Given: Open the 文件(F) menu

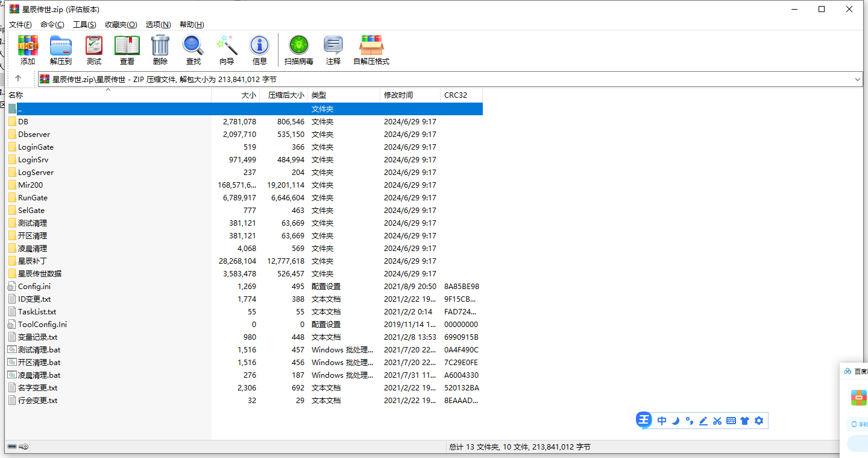Looking at the screenshot, I should point(20,25).
